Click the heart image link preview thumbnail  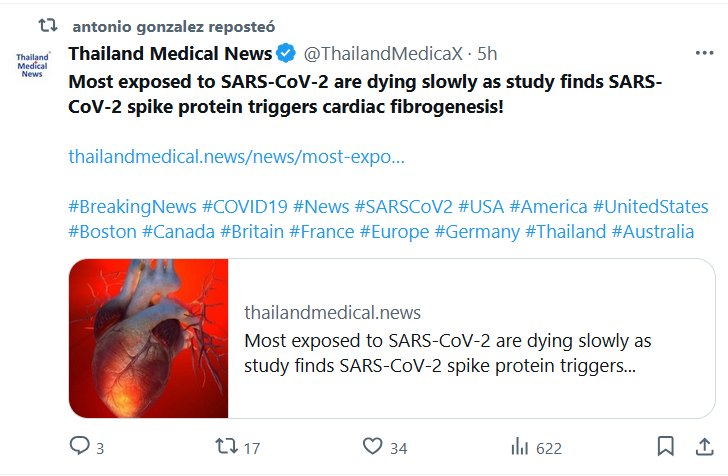(149, 338)
